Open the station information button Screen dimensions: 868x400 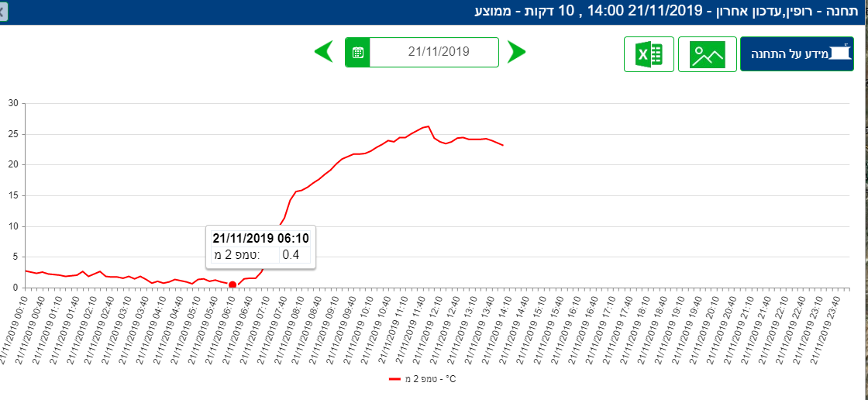coord(797,54)
